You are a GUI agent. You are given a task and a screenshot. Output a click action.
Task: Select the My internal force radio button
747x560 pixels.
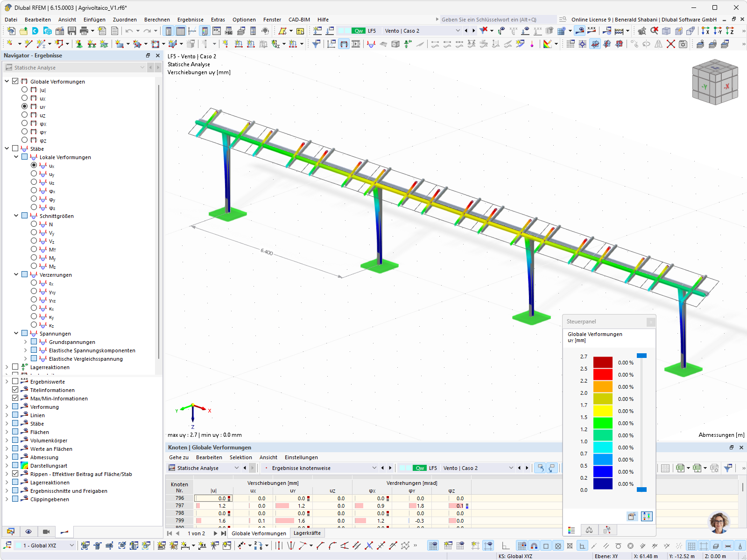tap(34, 258)
